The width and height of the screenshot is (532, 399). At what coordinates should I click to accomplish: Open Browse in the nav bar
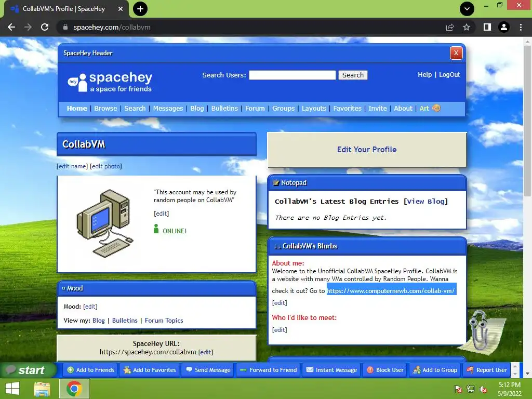point(105,108)
